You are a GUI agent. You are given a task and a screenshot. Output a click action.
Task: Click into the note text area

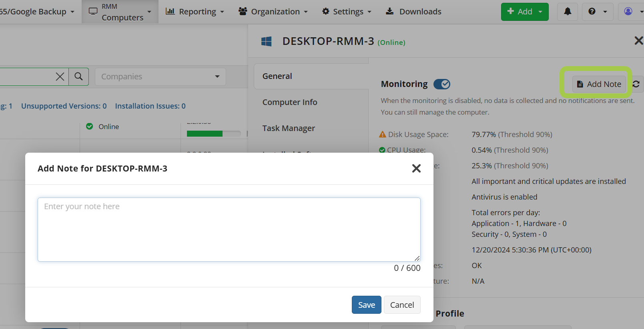pyautogui.click(x=229, y=230)
